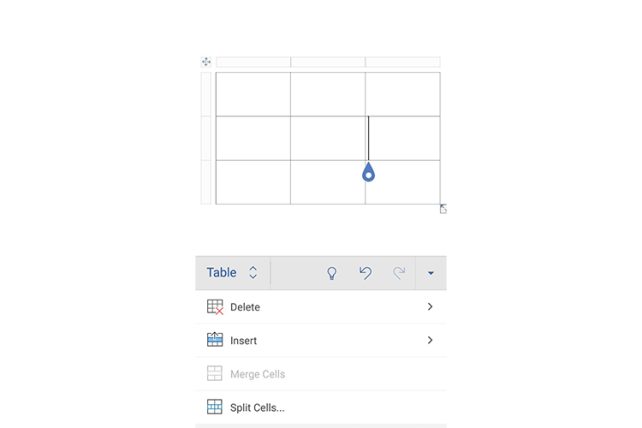Screen dimensions: 642x428
Task: Click the top-left table cell
Action: [253, 94]
